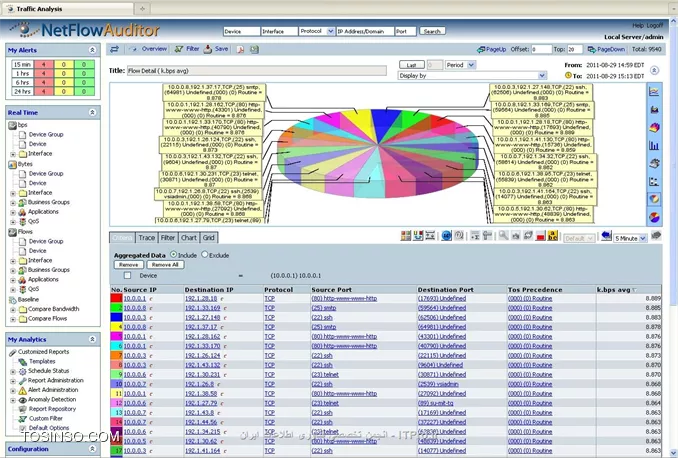The height and width of the screenshot is (458, 678).
Task: Switch to the Trace tab
Action: click(147, 237)
